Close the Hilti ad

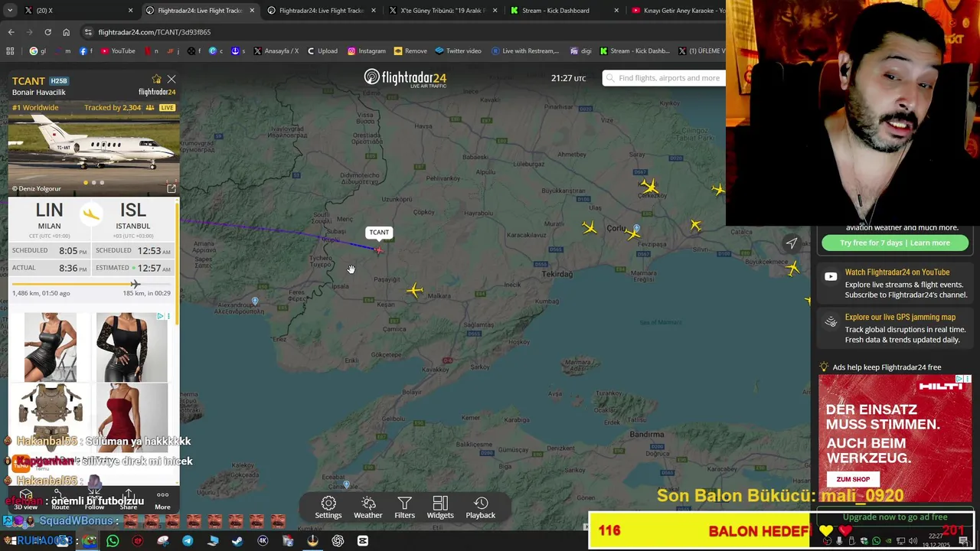[968, 380]
